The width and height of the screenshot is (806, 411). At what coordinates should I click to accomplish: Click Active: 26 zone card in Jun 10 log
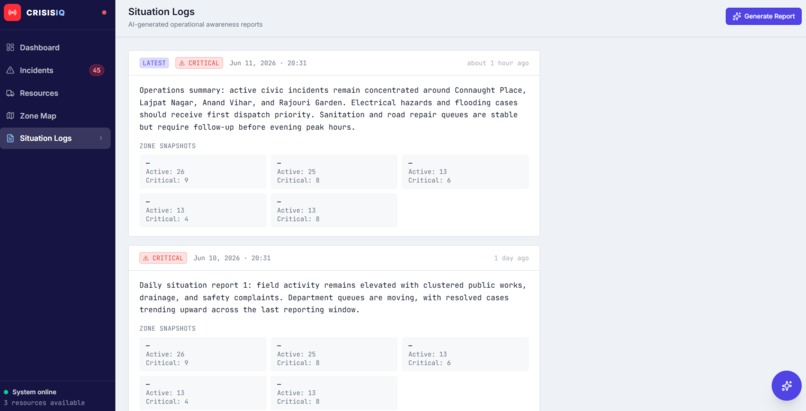[x=203, y=354]
